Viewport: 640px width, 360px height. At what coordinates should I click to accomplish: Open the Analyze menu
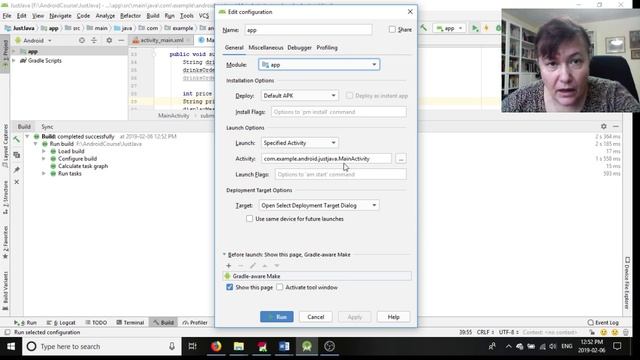(x=105, y=16)
